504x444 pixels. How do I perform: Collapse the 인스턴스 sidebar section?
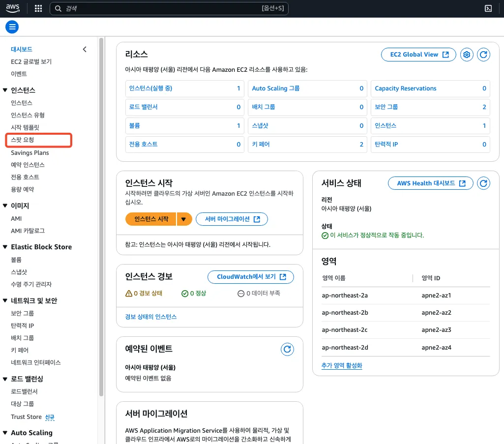click(5, 90)
